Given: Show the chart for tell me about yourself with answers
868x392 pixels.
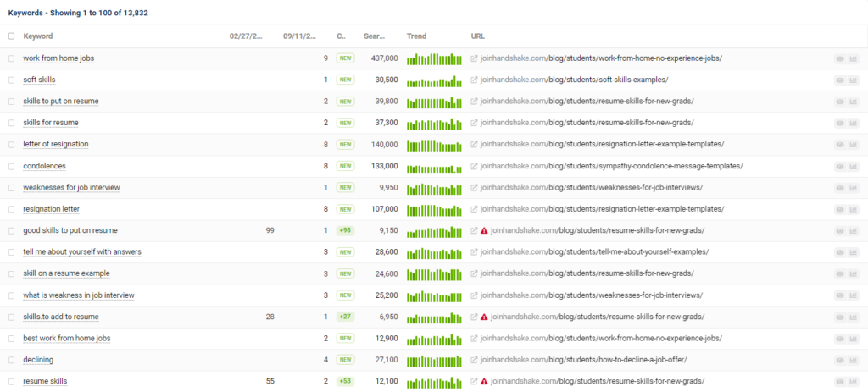Looking at the screenshot, I should (x=854, y=252).
